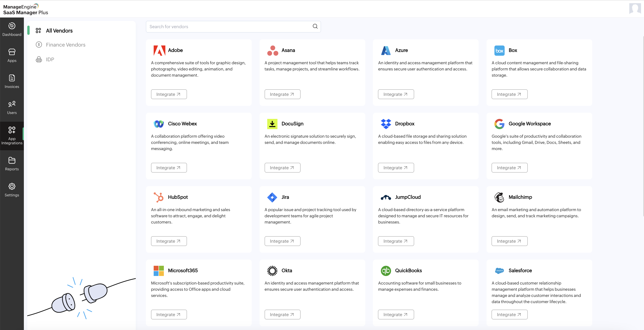Viewport: 644px width, 330px height.
Task: Integrate QuickBooks accounting software
Action: point(396,314)
